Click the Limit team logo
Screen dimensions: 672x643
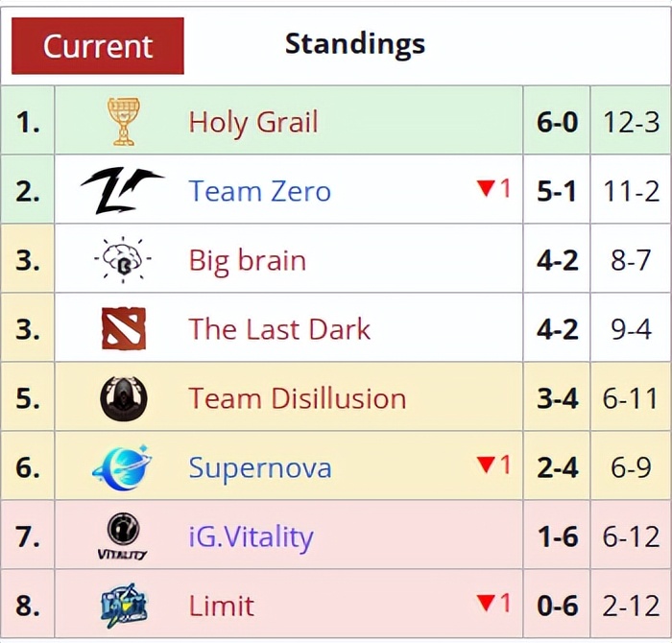pos(123,606)
